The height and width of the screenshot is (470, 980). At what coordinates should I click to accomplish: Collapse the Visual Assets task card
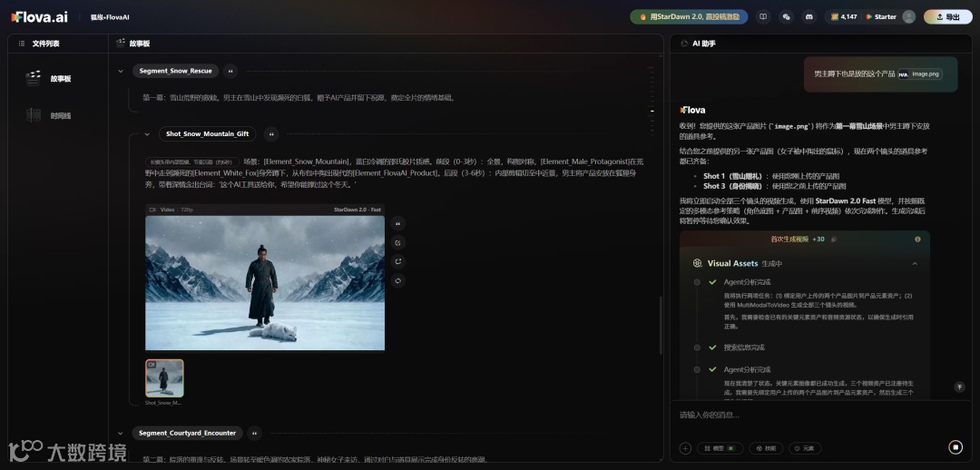click(915, 264)
